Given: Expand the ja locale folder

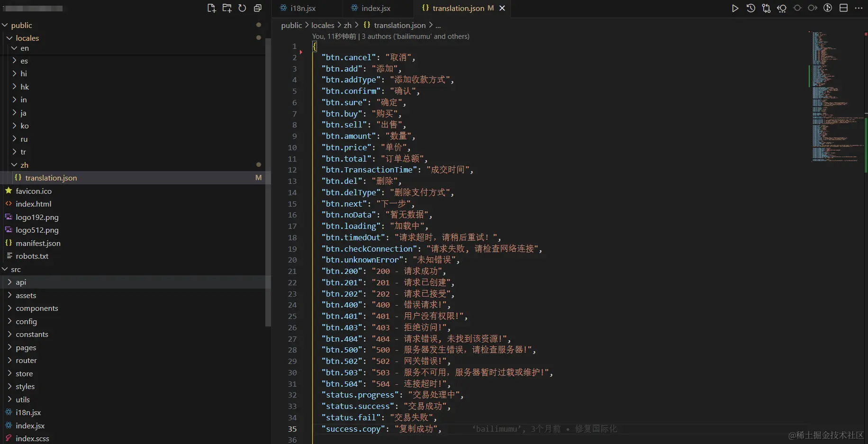Looking at the screenshot, I should [x=14, y=113].
